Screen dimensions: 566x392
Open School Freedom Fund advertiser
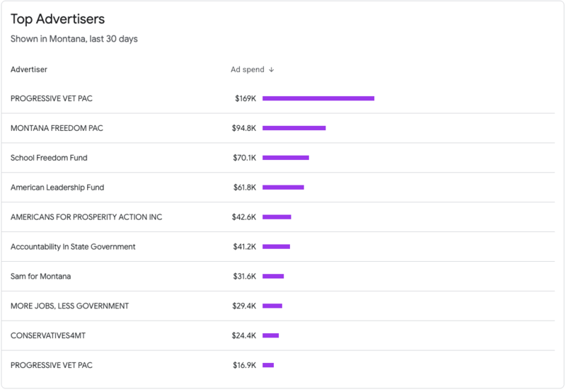(49, 158)
